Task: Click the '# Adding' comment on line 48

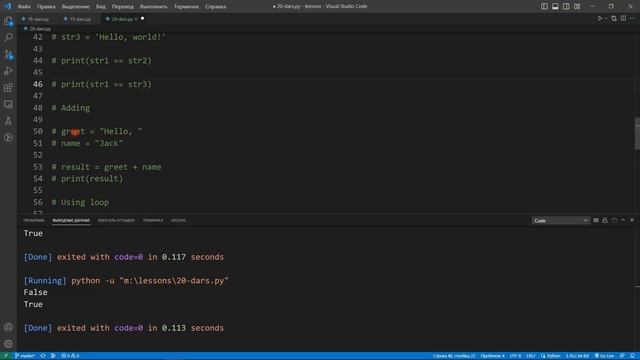Action: (70, 108)
